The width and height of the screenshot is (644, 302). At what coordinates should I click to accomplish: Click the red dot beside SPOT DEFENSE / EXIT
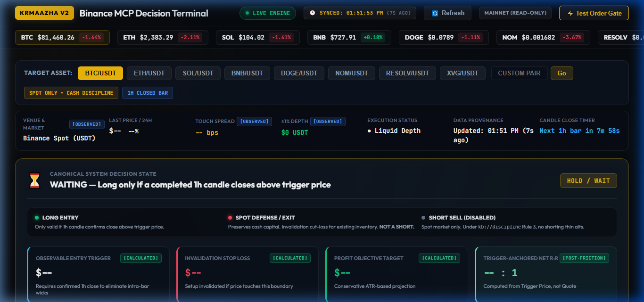click(230, 218)
